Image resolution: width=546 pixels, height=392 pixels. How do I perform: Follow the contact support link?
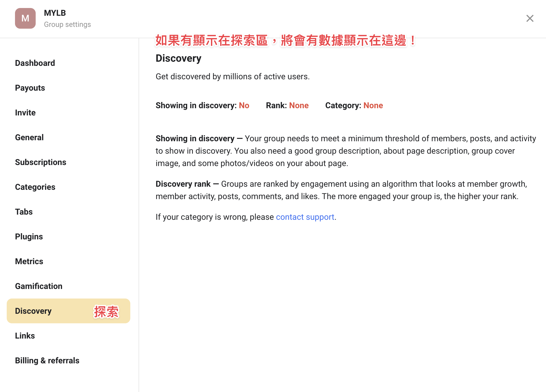tap(305, 217)
